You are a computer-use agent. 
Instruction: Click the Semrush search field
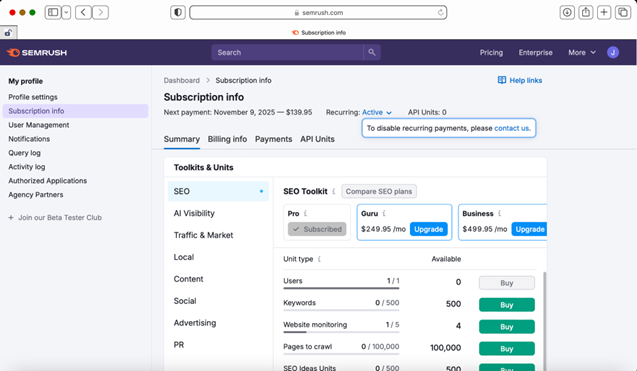(x=287, y=52)
